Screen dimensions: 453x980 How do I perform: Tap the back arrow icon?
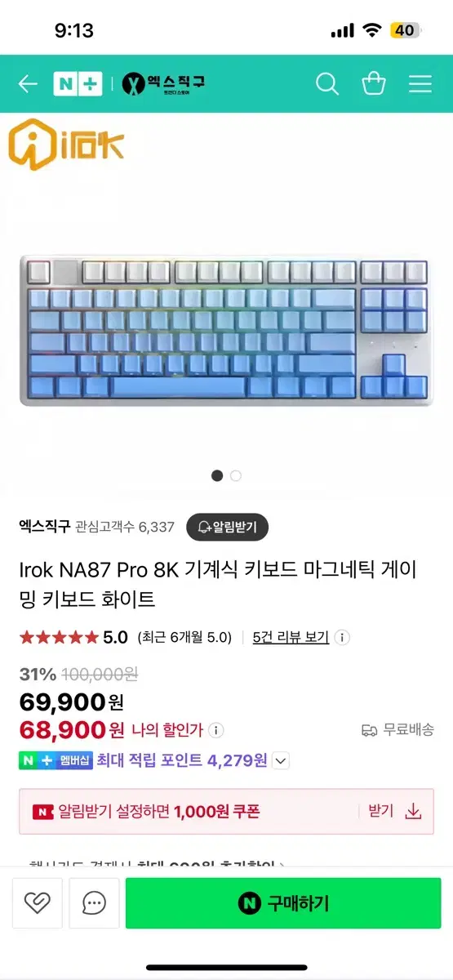pos(28,83)
